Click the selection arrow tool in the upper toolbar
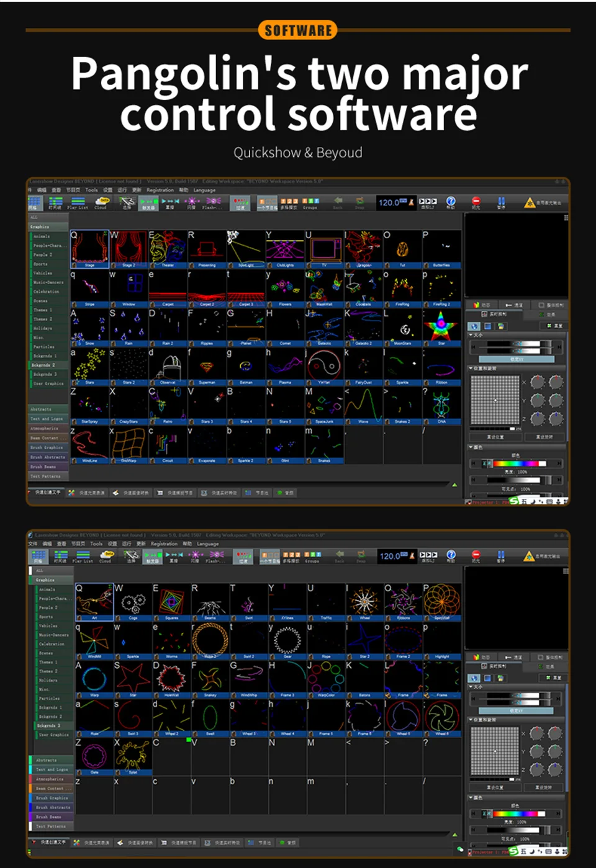 point(127,202)
